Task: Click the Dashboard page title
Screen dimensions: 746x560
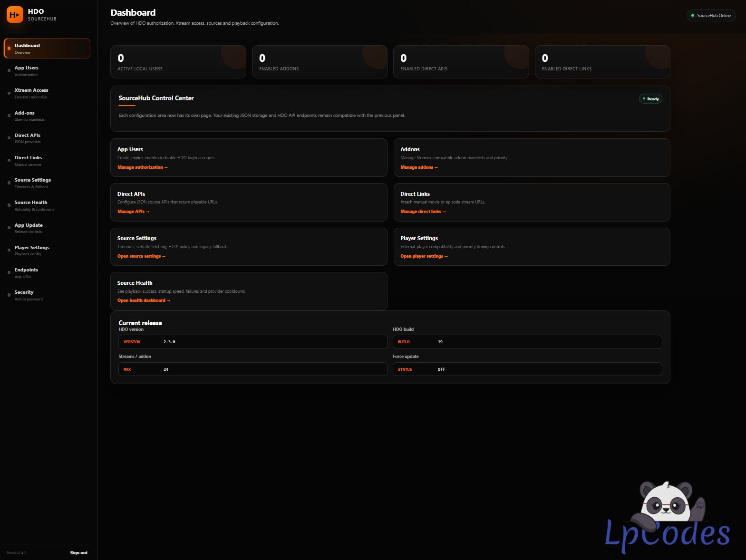Action: click(133, 13)
